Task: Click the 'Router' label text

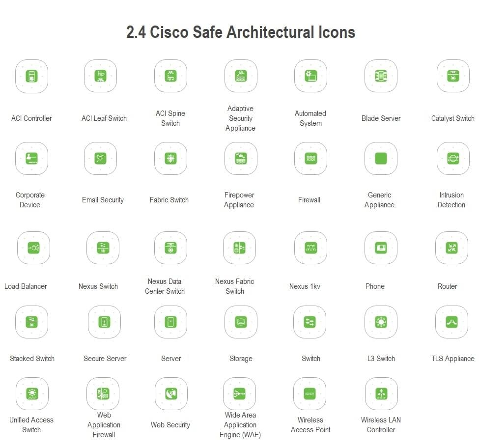Action: [447, 286]
